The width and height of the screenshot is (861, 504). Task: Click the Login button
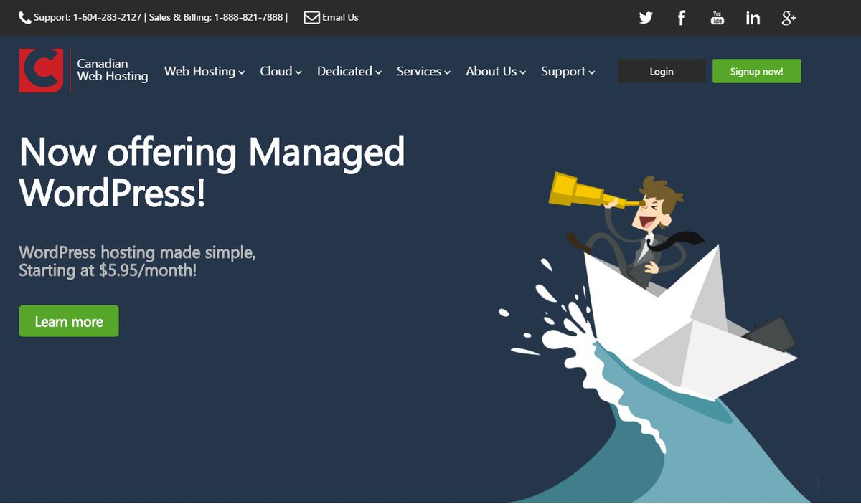click(662, 71)
